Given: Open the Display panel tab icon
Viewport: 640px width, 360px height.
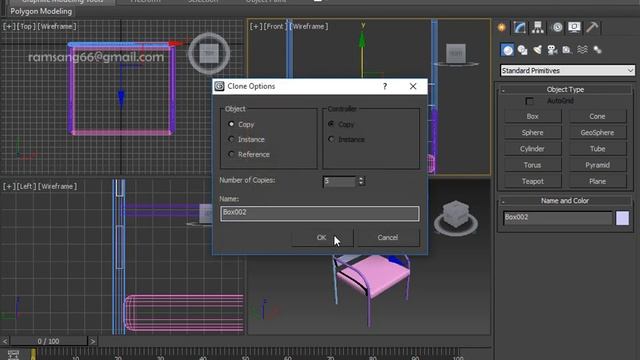Looking at the screenshot, I should pos(574,27).
